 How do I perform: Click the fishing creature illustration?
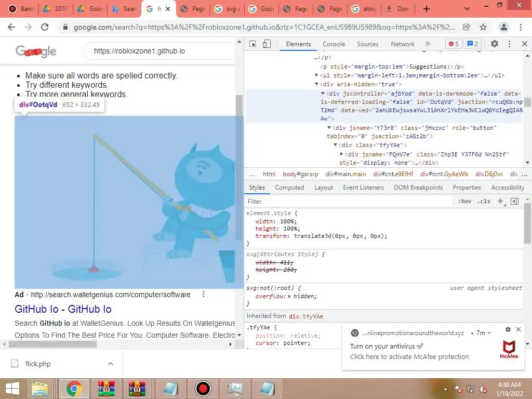[x=125, y=202]
